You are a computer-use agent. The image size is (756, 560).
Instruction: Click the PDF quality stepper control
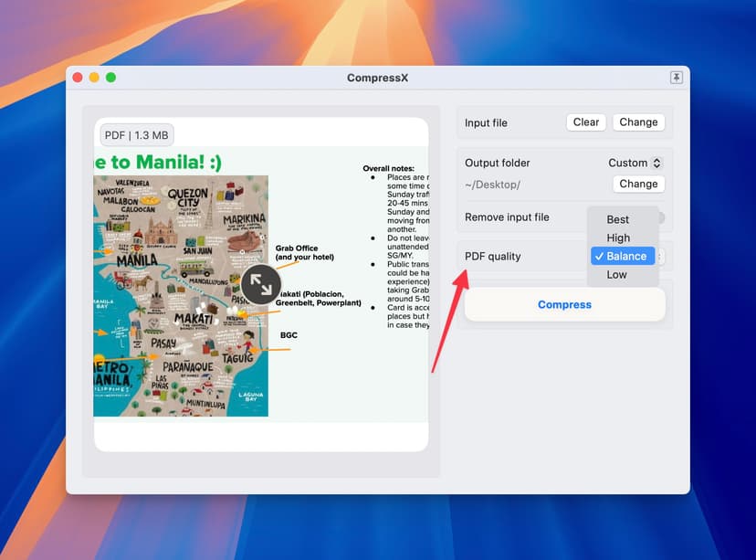pyautogui.click(x=661, y=257)
